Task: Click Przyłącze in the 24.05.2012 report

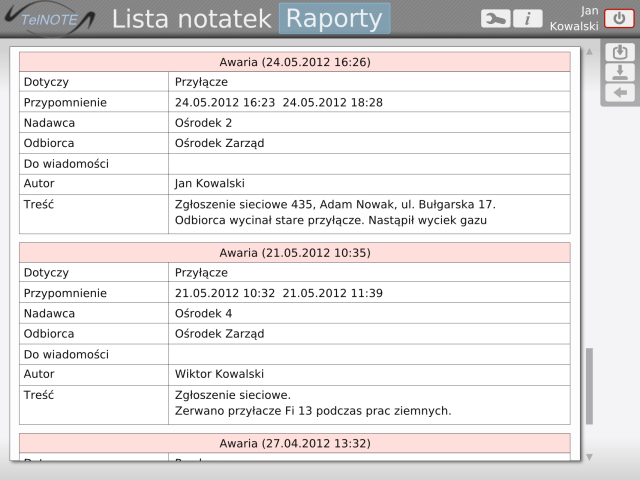Action: pyautogui.click(x=201, y=82)
